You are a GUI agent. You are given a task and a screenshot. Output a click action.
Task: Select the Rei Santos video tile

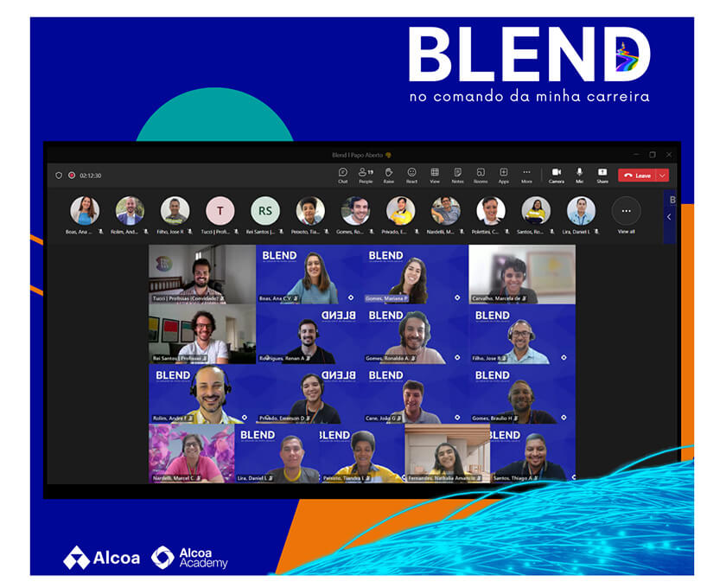[202, 334]
